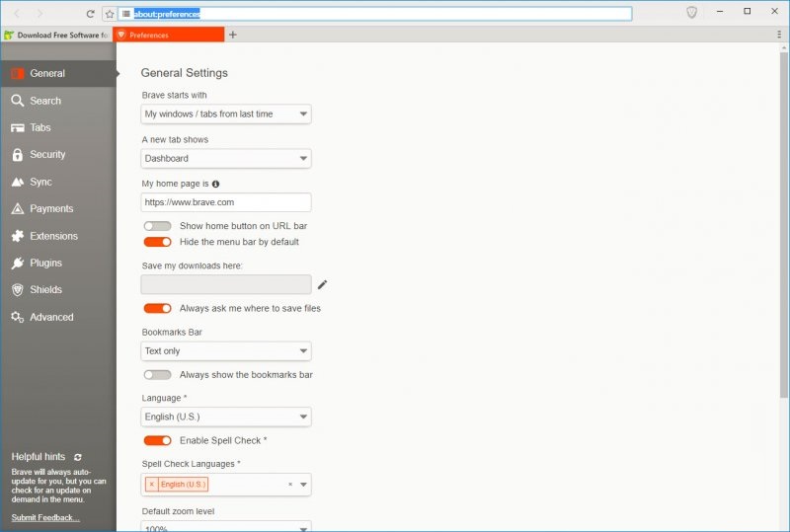
Task: Open the Brave starts with dropdown
Action: click(x=226, y=114)
